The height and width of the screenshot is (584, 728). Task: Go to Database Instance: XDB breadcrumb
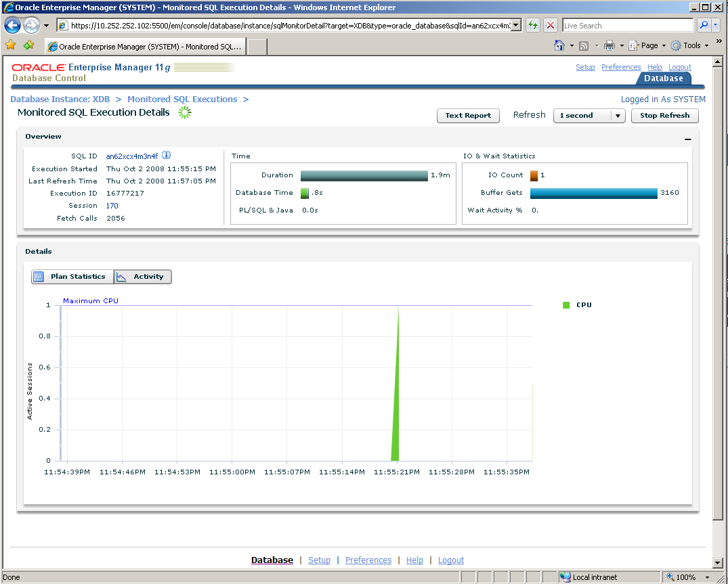[60, 99]
